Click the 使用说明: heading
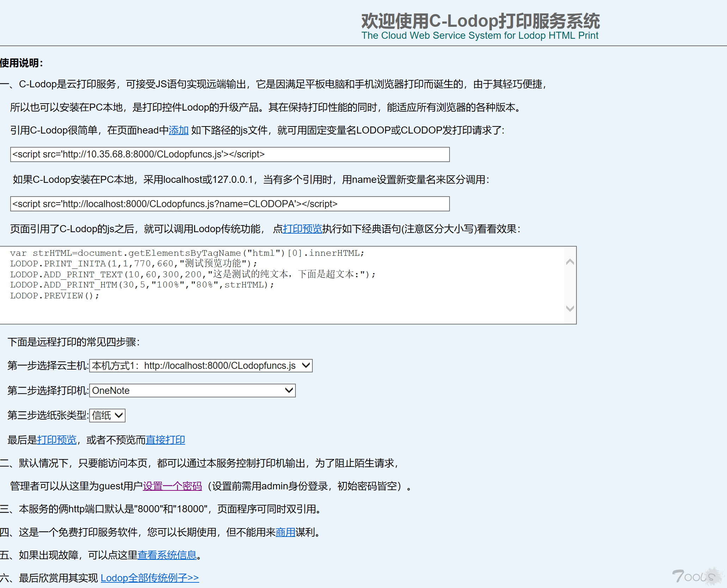The width and height of the screenshot is (727, 588). [22, 63]
